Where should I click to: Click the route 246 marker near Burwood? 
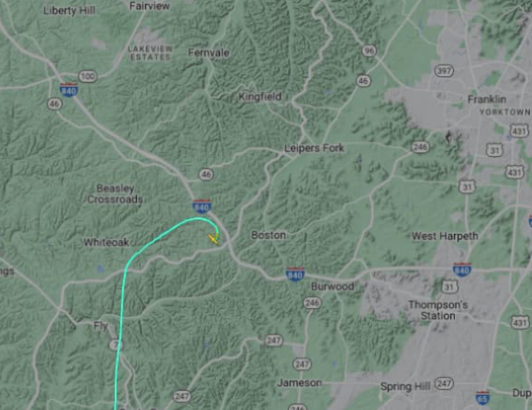(x=312, y=303)
